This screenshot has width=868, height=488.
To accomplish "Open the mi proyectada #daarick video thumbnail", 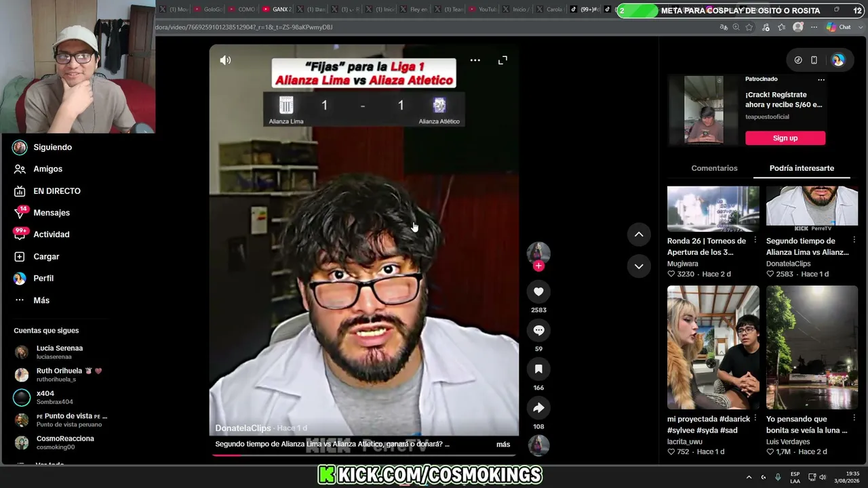I will 713,347.
